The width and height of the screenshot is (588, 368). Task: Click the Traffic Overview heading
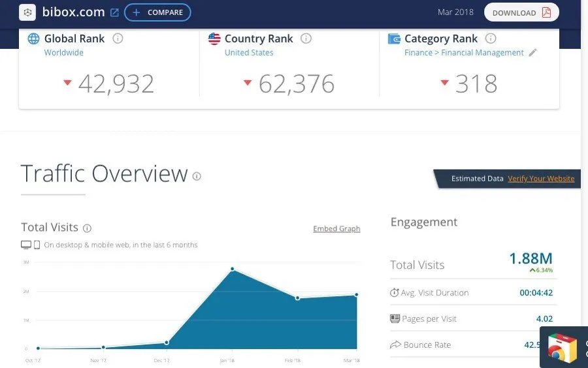(104, 174)
